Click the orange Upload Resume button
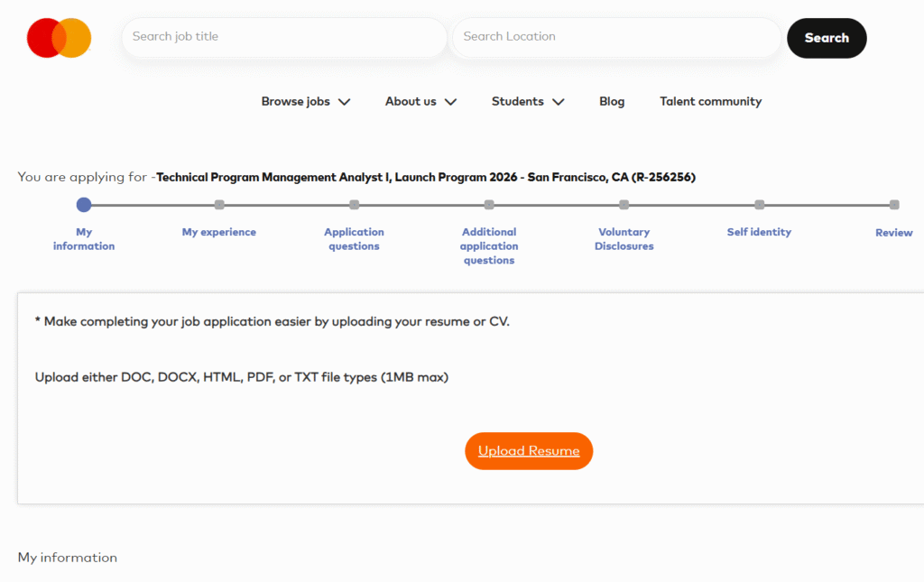924x582 pixels. [529, 451]
